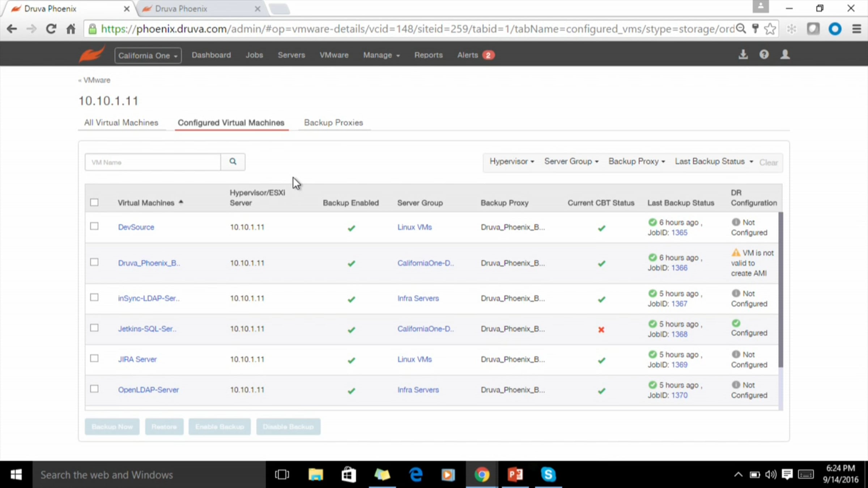
Task: Open the Action Center notifications icon
Action: (x=787, y=475)
